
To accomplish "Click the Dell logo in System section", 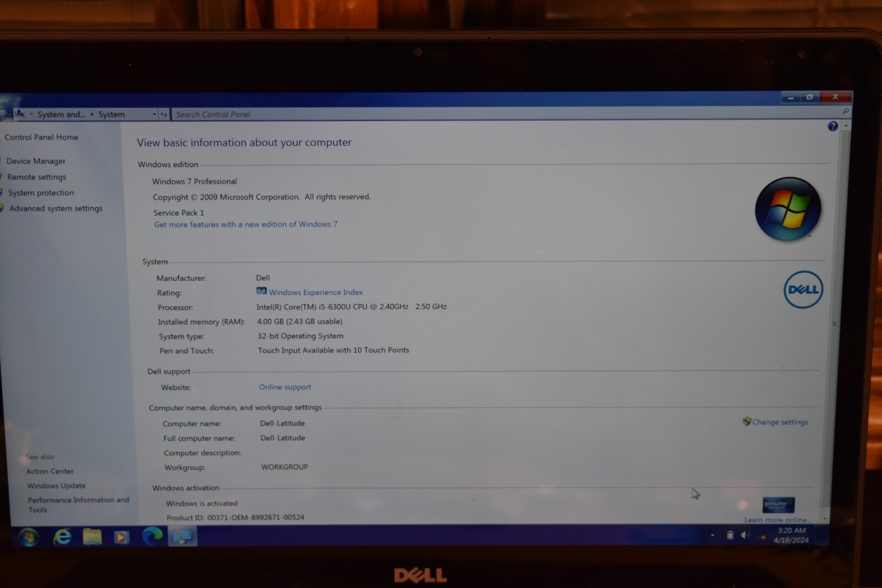I will click(803, 289).
